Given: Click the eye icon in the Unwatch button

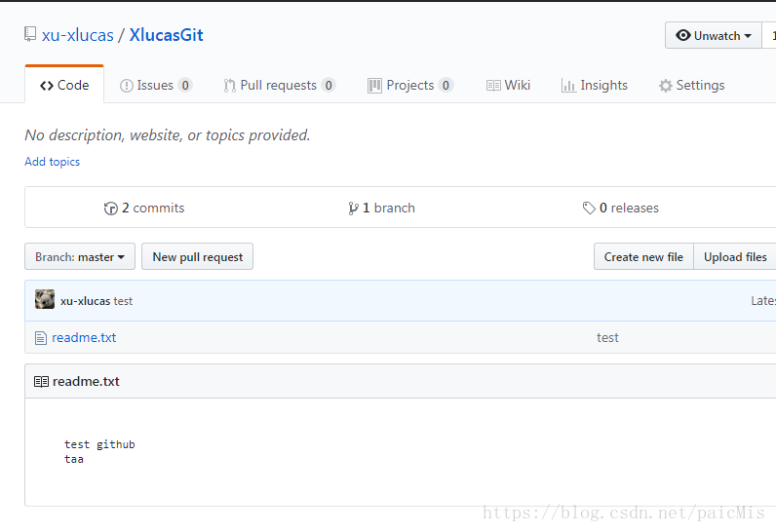Looking at the screenshot, I should (x=683, y=36).
